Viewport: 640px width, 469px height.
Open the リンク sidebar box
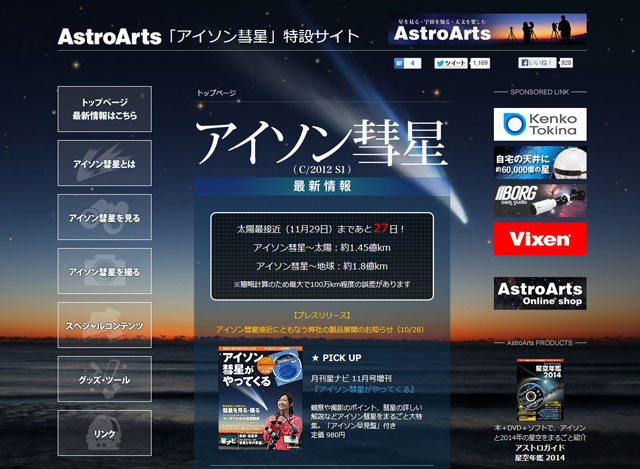pos(104,433)
